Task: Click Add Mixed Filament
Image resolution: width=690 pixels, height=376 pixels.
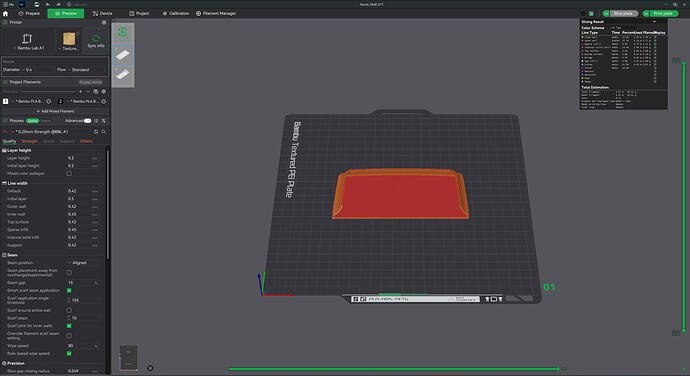Action: click(x=55, y=111)
